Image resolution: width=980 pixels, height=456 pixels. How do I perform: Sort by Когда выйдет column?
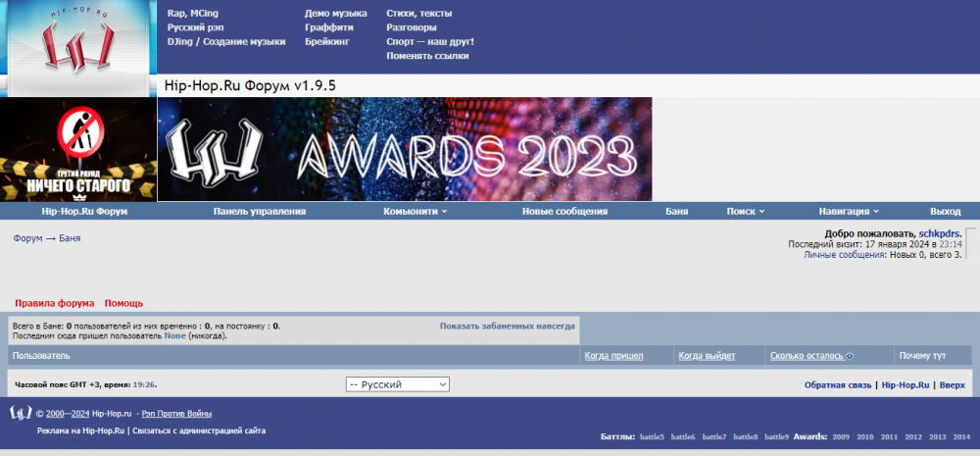point(707,356)
